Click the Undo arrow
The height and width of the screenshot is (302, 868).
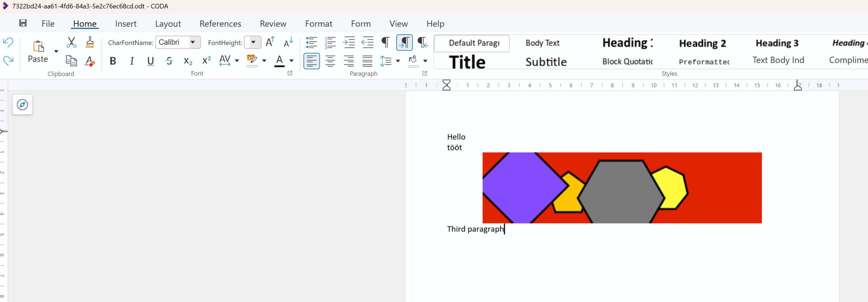click(8, 42)
